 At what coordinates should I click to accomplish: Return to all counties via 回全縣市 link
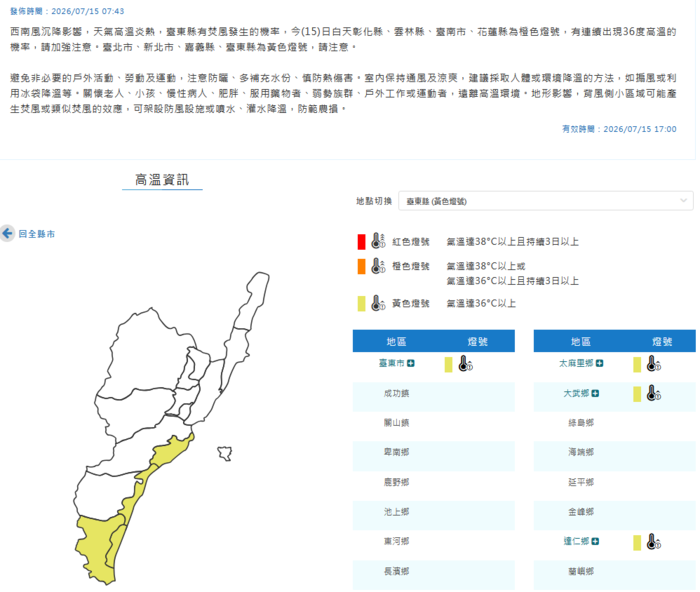(37, 234)
